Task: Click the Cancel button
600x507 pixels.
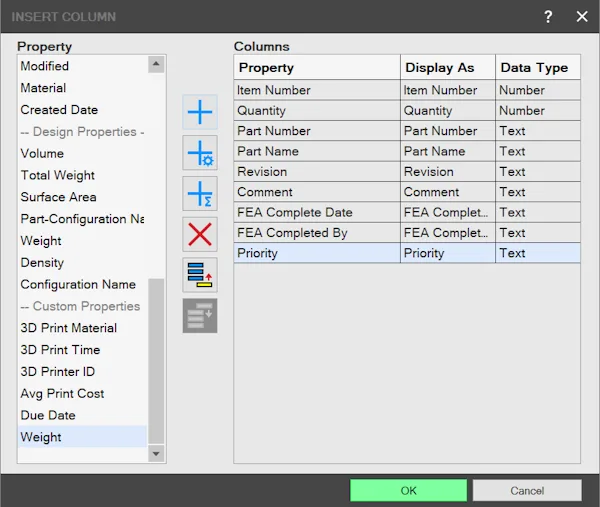Action: 527,491
